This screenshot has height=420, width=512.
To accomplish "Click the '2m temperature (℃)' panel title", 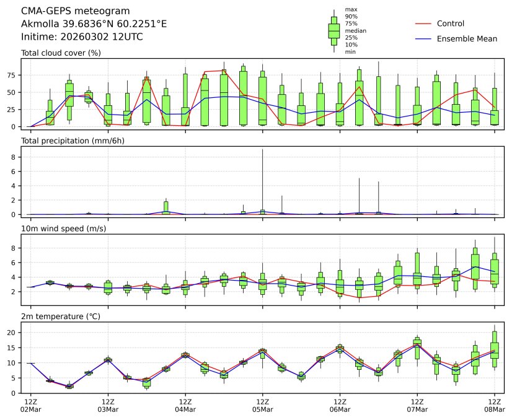I will point(60,317).
